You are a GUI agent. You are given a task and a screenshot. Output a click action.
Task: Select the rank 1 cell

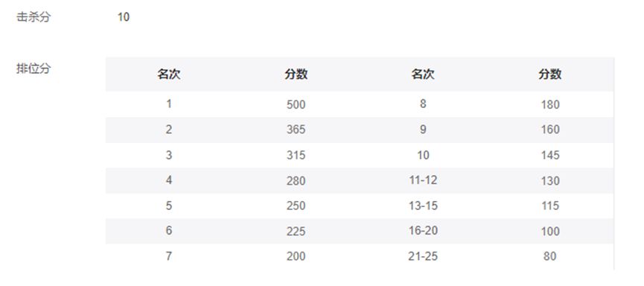(169, 104)
